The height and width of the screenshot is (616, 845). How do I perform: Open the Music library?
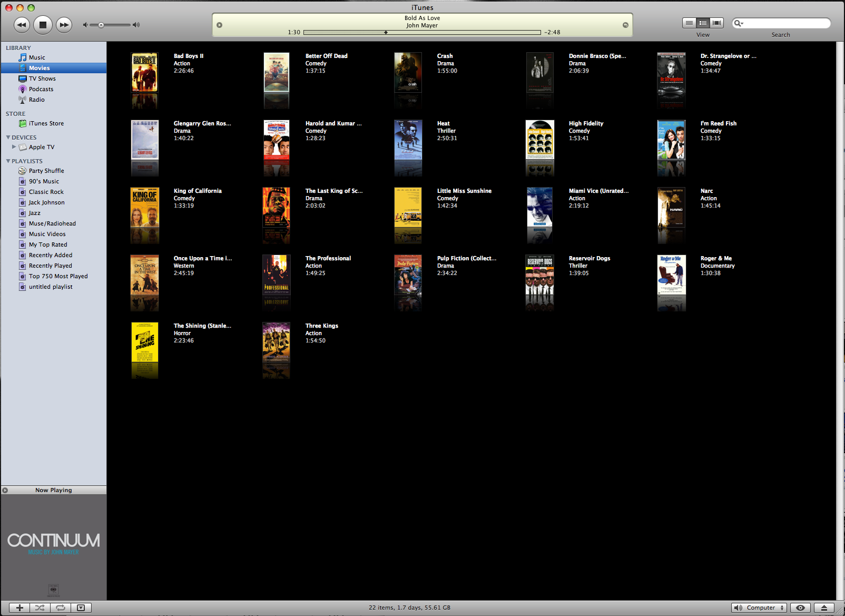pos(37,57)
